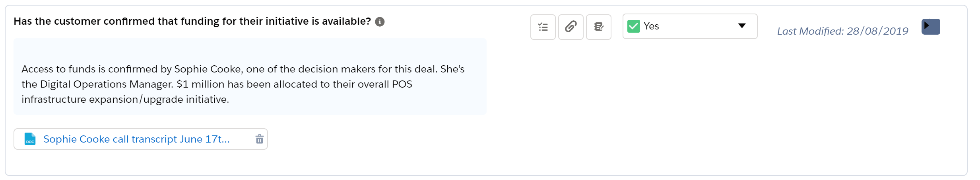The image size is (980, 180).
Task: Click the green checkmark in the Yes field
Action: coord(633,26)
